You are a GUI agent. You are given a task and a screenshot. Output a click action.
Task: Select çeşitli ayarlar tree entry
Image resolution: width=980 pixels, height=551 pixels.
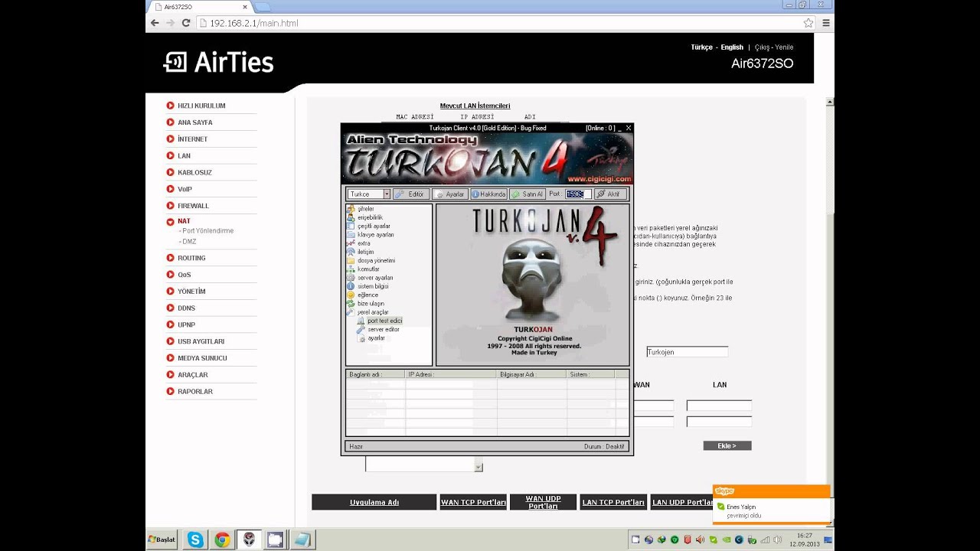374,226
